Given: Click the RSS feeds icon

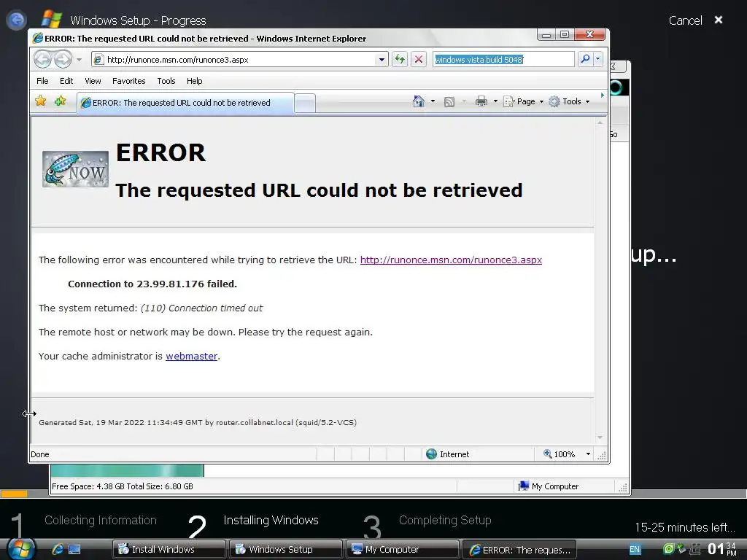Looking at the screenshot, I should tap(449, 102).
